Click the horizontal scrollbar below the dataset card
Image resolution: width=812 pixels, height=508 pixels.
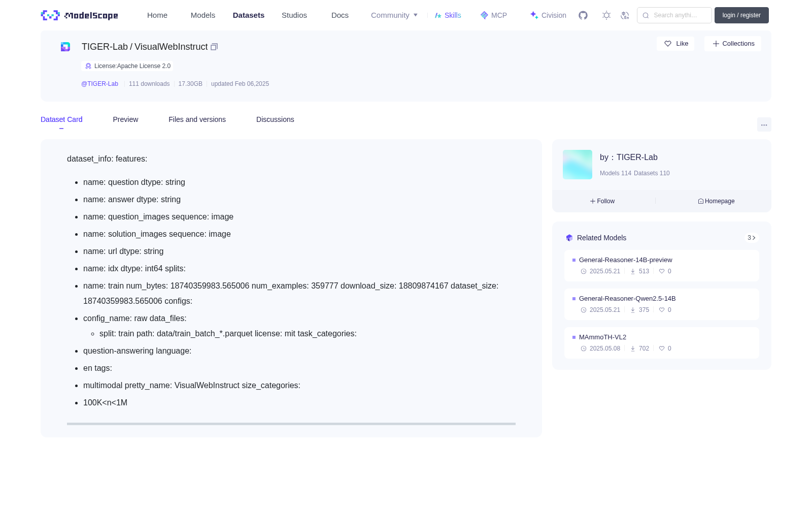click(291, 424)
